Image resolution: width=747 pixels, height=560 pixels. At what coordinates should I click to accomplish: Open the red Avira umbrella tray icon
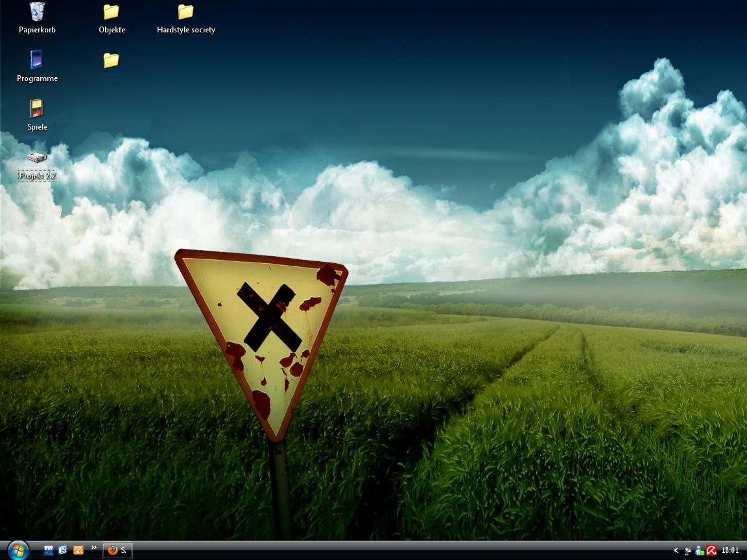tap(711, 551)
